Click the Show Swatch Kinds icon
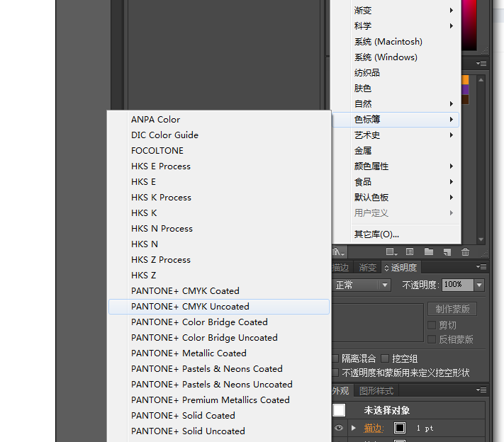Image resolution: width=504 pixels, height=442 pixels. click(392, 252)
